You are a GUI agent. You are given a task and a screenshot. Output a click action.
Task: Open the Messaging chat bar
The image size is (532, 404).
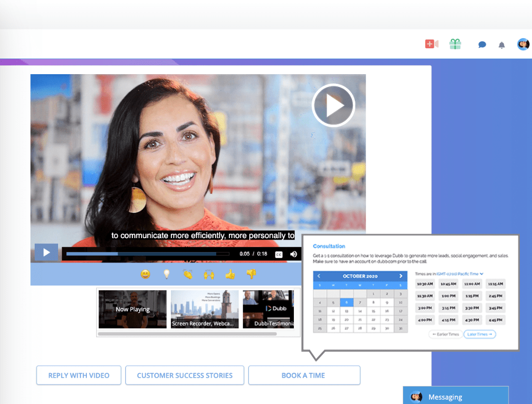[456, 396]
